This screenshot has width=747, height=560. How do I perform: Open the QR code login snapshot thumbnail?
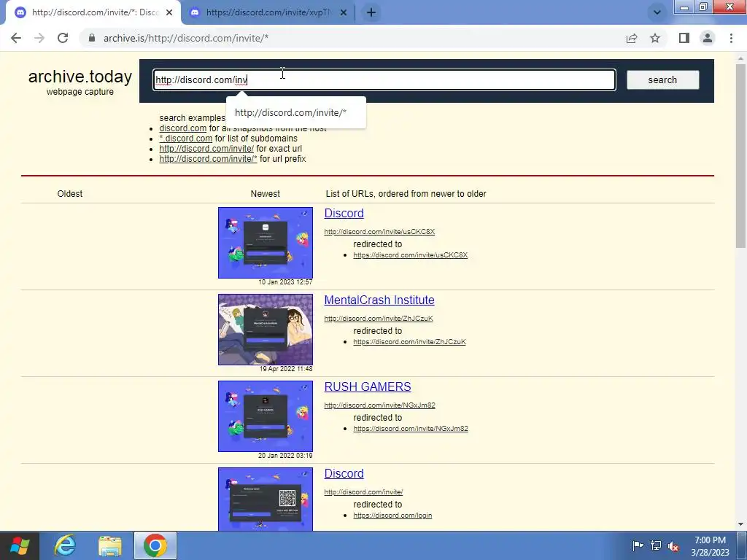click(x=266, y=499)
